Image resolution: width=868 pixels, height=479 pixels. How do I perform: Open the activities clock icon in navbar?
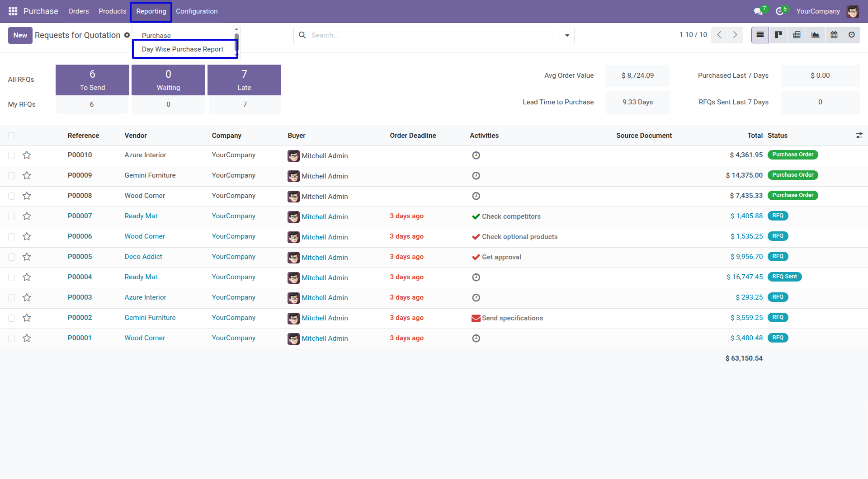pos(780,11)
